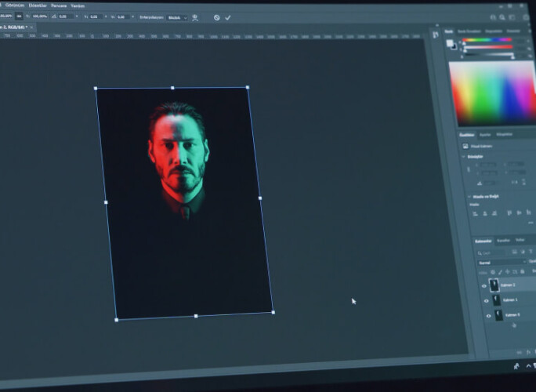536x392 pixels.
Task: Click the align left icon in properties
Action: 473,212
